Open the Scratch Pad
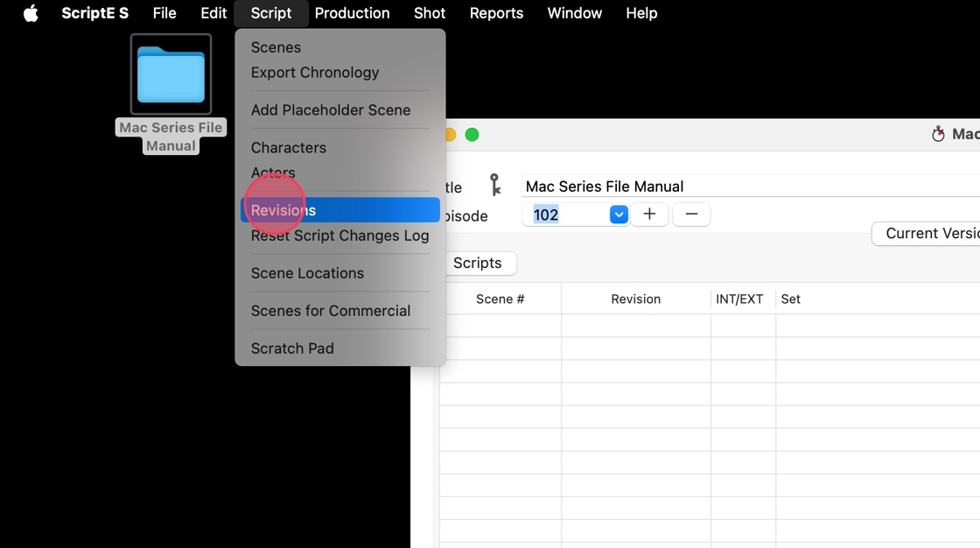The height and width of the screenshot is (548, 980). tap(340, 348)
